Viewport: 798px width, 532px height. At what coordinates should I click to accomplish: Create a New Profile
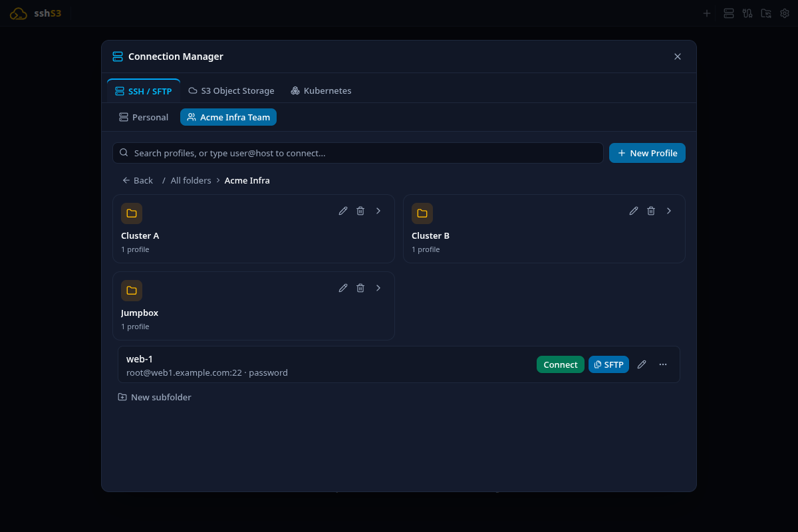pyautogui.click(x=647, y=153)
